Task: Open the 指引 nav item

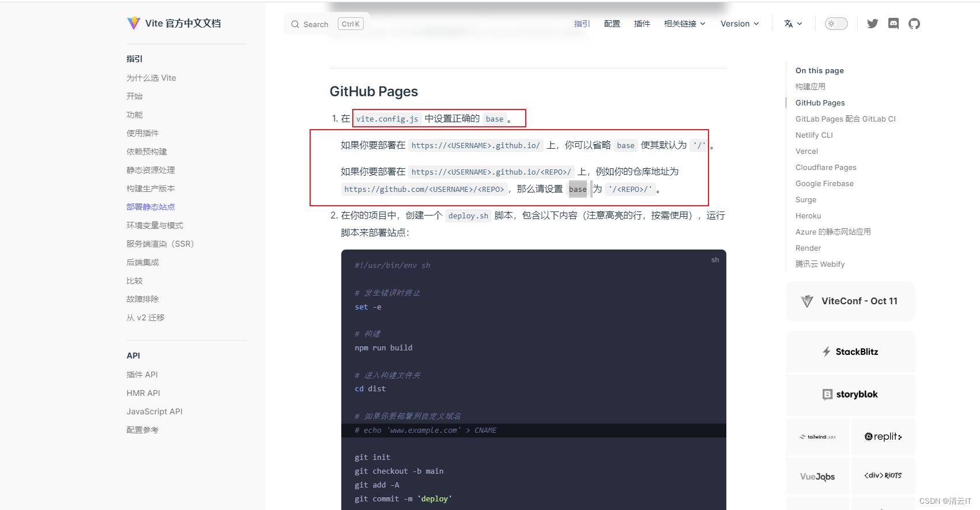Action: [582, 24]
